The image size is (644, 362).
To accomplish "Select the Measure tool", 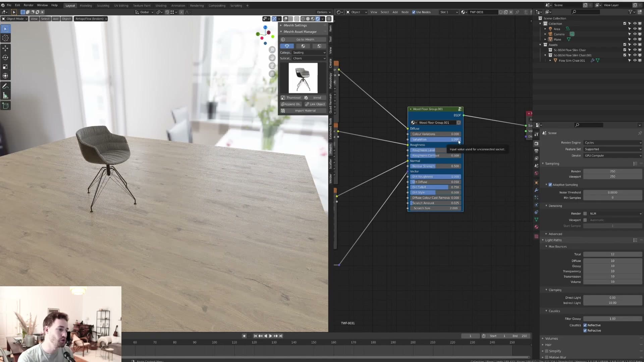I will tap(5, 96).
